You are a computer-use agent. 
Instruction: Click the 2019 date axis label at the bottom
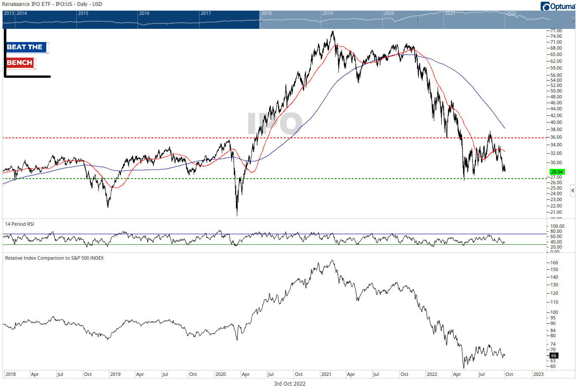(x=115, y=374)
